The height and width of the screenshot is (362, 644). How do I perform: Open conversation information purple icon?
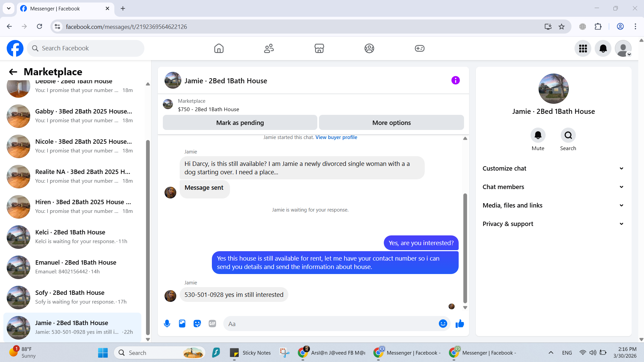pos(455,80)
